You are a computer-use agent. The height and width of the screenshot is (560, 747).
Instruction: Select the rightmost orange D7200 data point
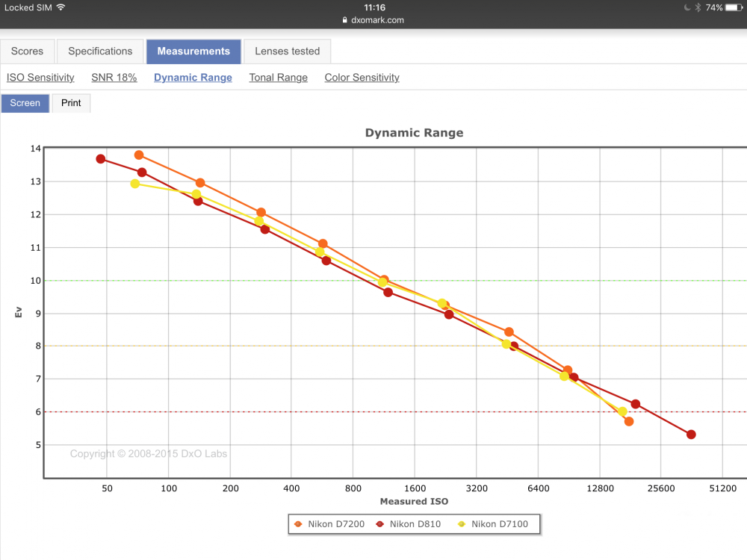tap(629, 421)
